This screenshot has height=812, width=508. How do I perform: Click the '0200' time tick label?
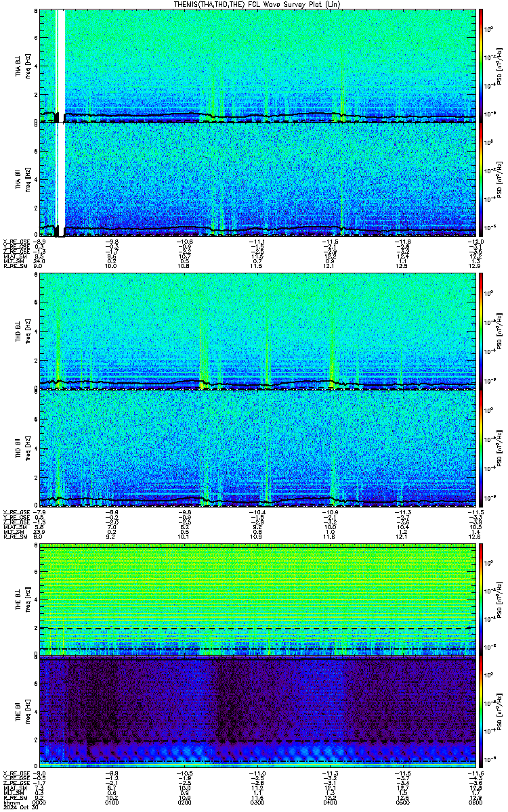click(185, 803)
